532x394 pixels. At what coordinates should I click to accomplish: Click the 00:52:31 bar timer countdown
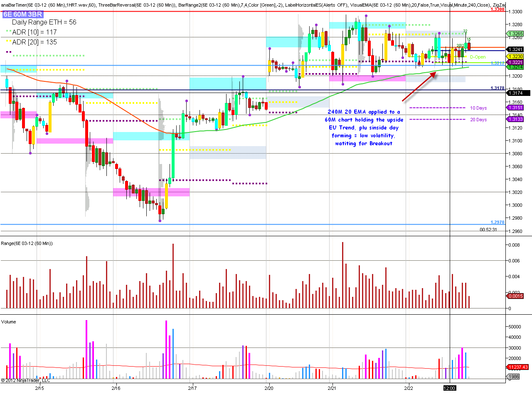pos(488,229)
